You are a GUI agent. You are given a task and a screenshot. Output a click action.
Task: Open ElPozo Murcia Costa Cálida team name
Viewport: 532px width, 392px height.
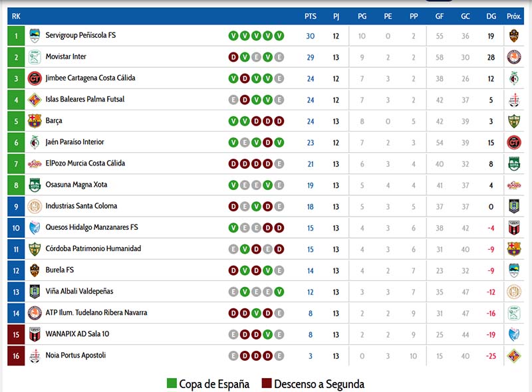tap(85, 163)
